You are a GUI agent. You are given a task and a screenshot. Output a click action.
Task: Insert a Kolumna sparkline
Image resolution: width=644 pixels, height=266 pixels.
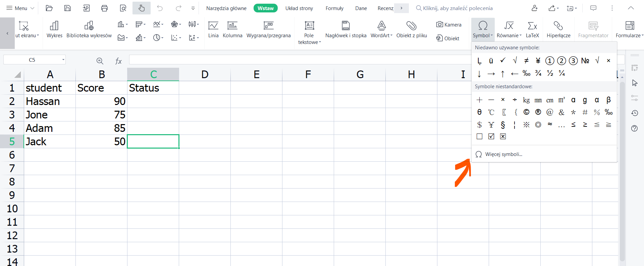[x=232, y=29]
